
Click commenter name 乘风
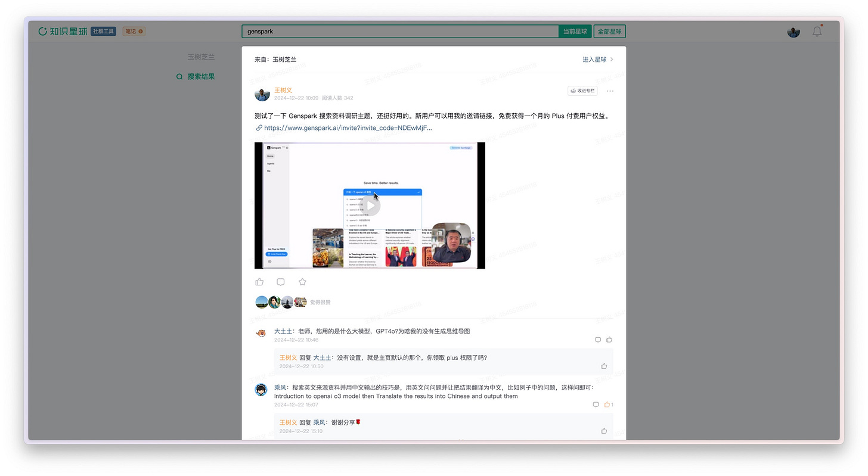[x=280, y=387]
